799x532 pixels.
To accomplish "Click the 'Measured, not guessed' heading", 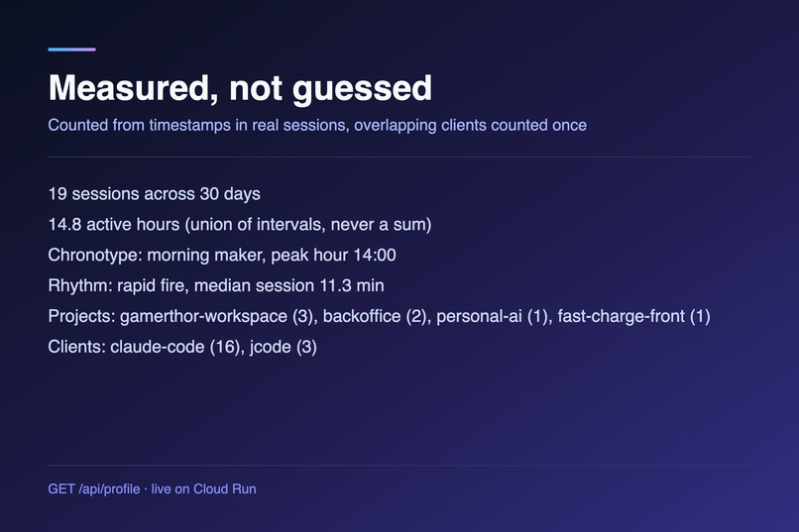I will point(240,88).
